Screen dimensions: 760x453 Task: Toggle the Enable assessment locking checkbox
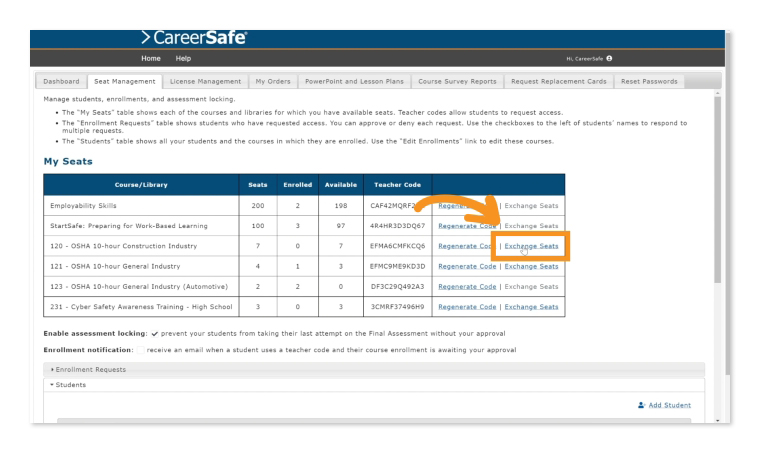tap(155, 334)
